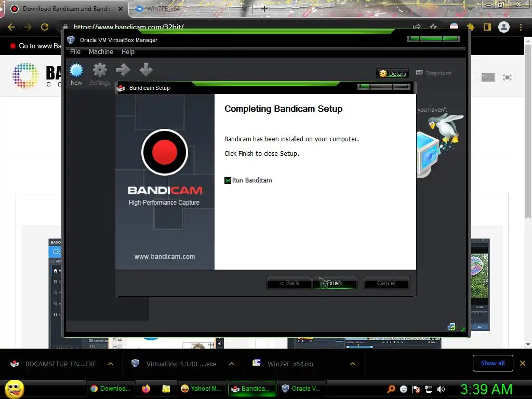Click the Bandicam Setup title bar icon

pyautogui.click(x=121, y=88)
